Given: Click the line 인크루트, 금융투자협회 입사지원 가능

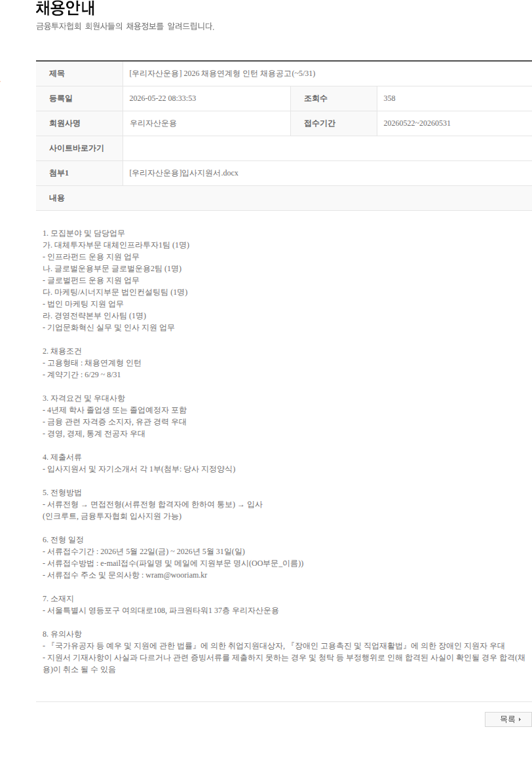Looking at the screenshot, I should point(112,516).
